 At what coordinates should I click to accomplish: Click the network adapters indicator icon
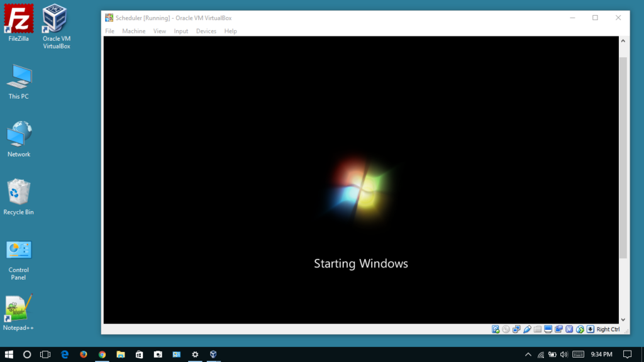point(516,329)
